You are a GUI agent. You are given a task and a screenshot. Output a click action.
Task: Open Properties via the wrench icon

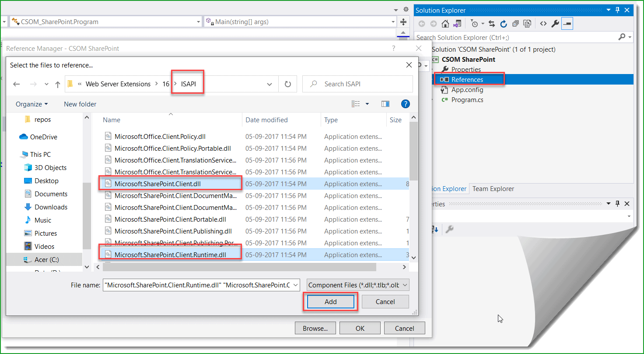pyautogui.click(x=556, y=23)
